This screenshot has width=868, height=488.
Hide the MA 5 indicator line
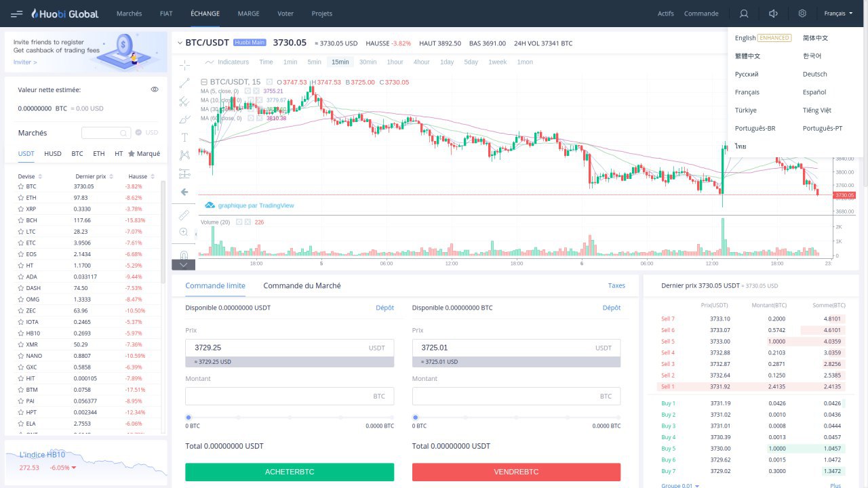pyautogui.click(x=248, y=91)
